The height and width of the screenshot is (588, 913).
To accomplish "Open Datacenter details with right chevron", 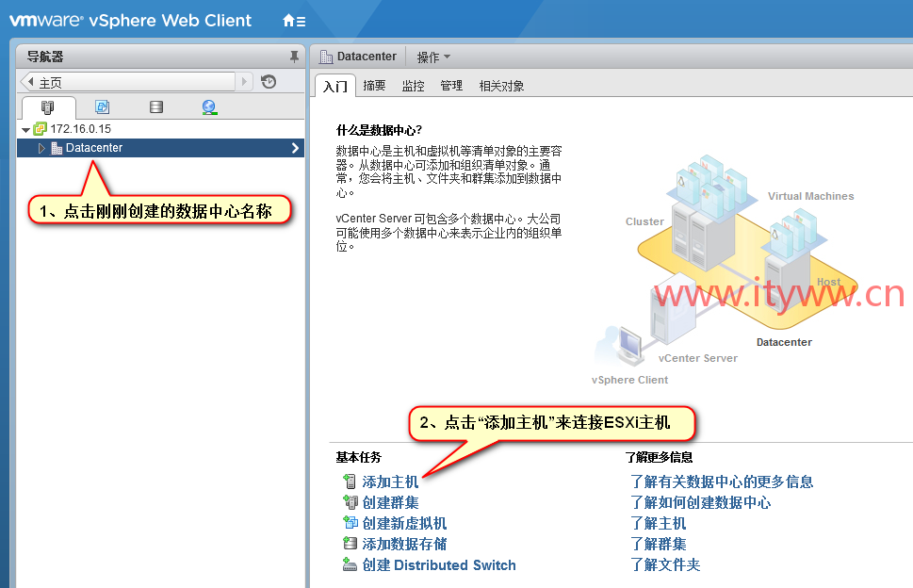I will 295,148.
